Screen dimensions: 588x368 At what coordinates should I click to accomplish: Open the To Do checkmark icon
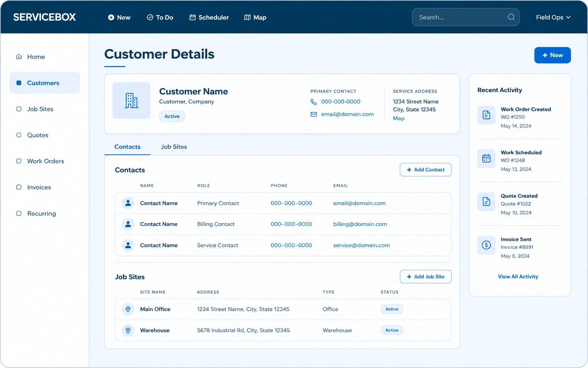coord(150,17)
